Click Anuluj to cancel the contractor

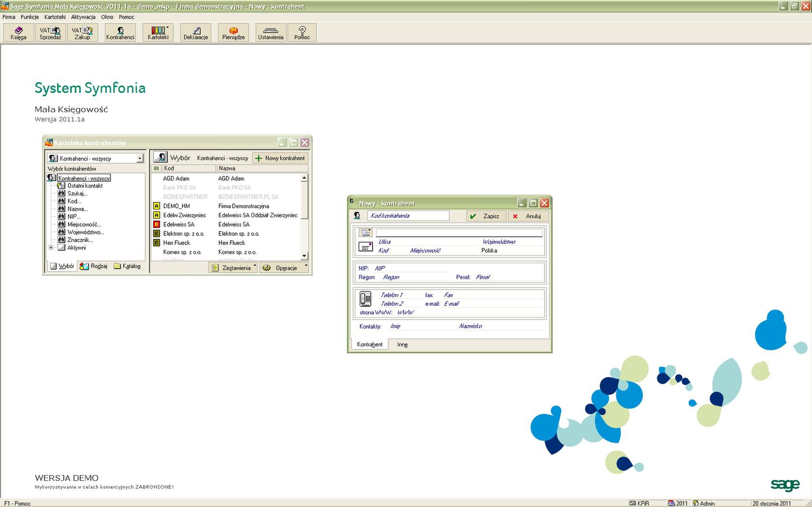click(x=528, y=216)
